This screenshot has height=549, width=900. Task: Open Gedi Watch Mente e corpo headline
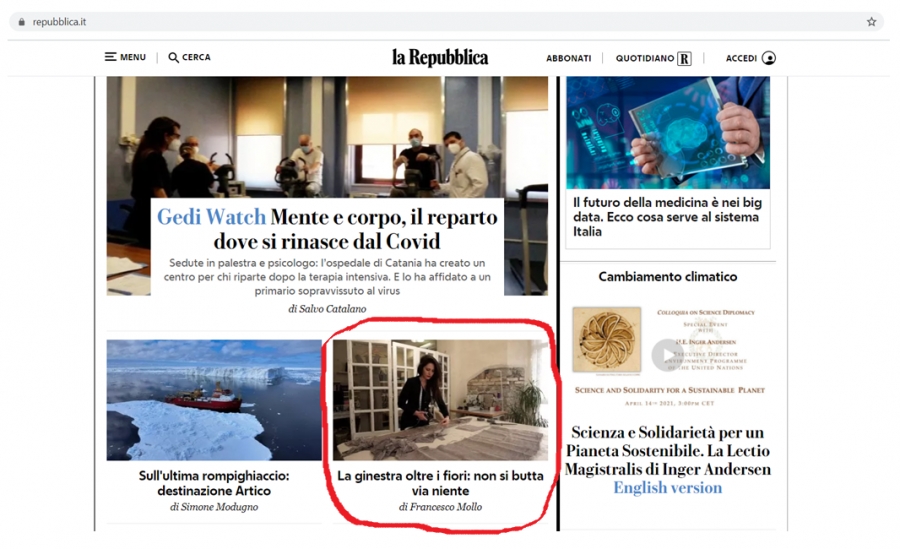click(327, 229)
